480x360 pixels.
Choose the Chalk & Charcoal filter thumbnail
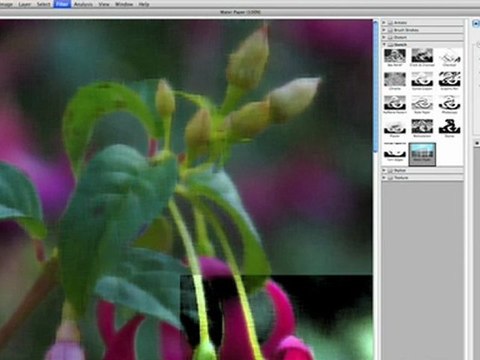pyautogui.click(x=422, y=56)
